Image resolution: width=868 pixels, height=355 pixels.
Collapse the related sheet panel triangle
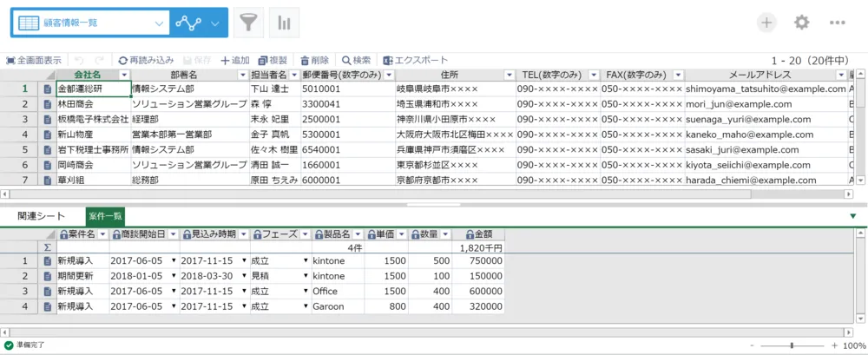[852, 216]
